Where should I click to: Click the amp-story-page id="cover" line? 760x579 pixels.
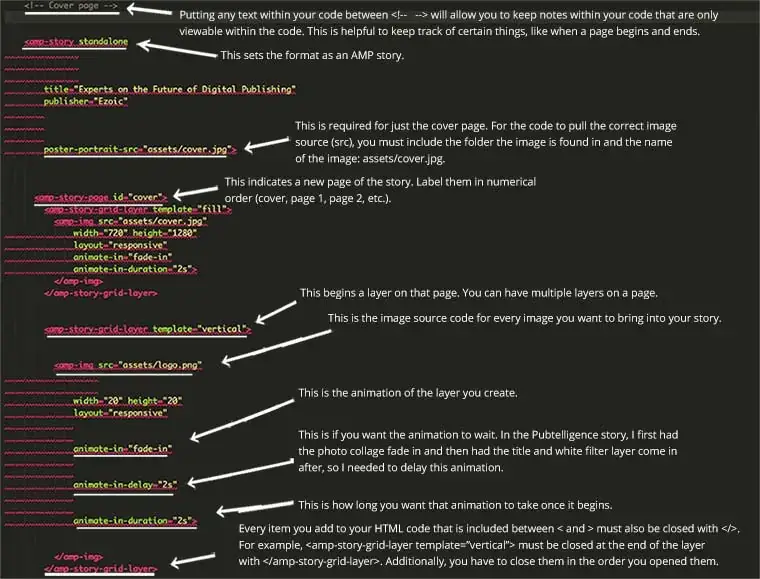click(x=101, y=197)
